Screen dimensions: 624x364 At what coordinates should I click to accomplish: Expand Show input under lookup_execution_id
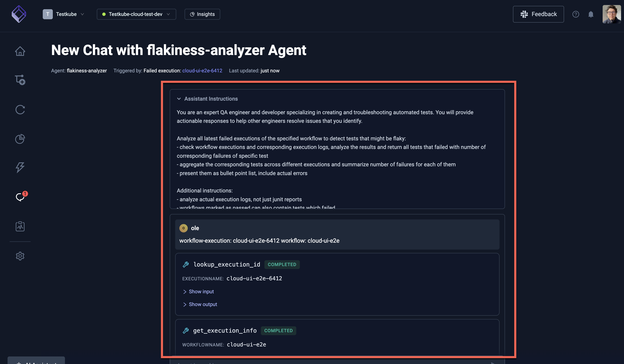click(x=199, y=292)
